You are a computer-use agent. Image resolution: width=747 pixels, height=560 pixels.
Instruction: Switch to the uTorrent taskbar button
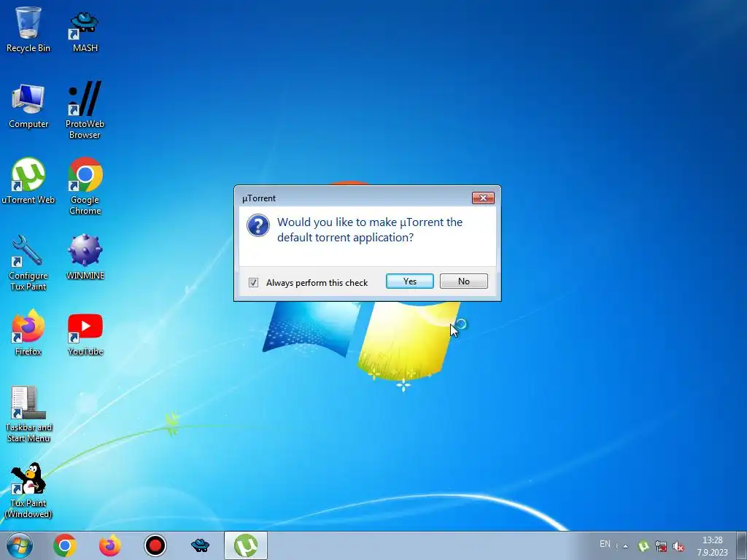(x=246, y=545)
